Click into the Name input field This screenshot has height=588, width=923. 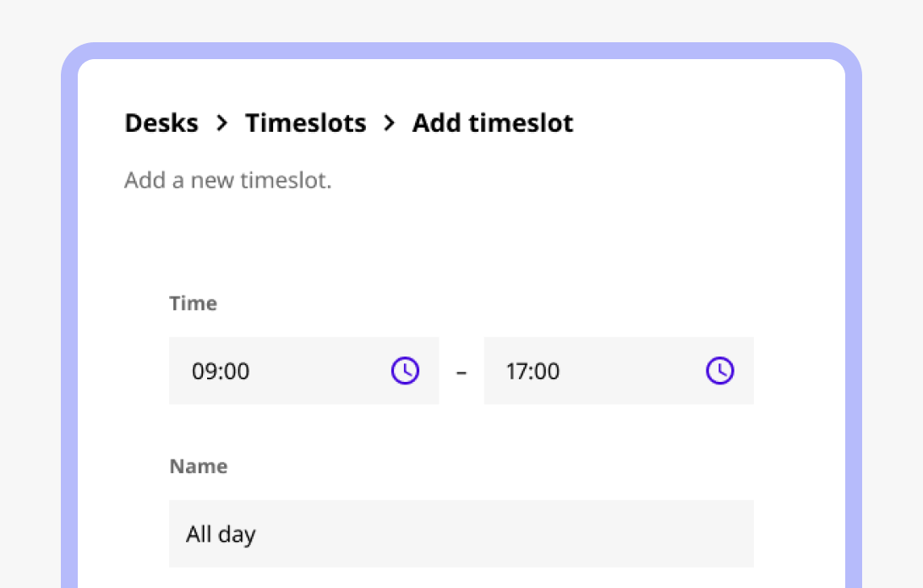pos(461,534)
